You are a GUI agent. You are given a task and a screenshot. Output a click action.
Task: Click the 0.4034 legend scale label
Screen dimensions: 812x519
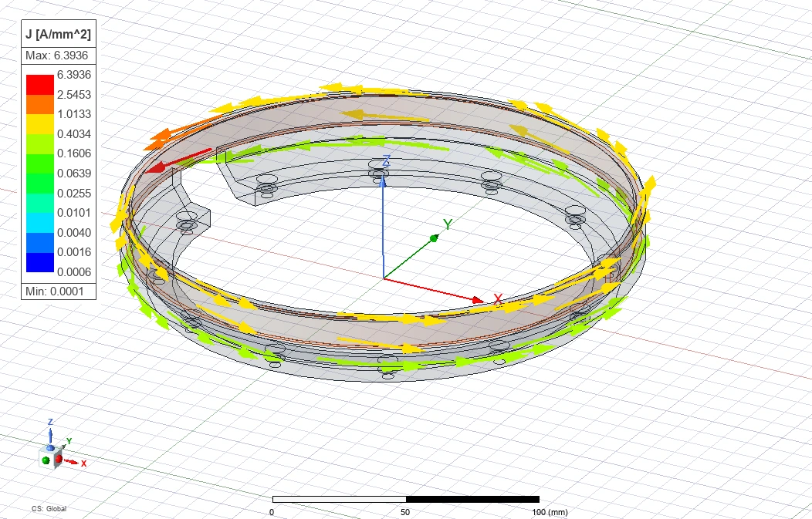coord(74,134)
